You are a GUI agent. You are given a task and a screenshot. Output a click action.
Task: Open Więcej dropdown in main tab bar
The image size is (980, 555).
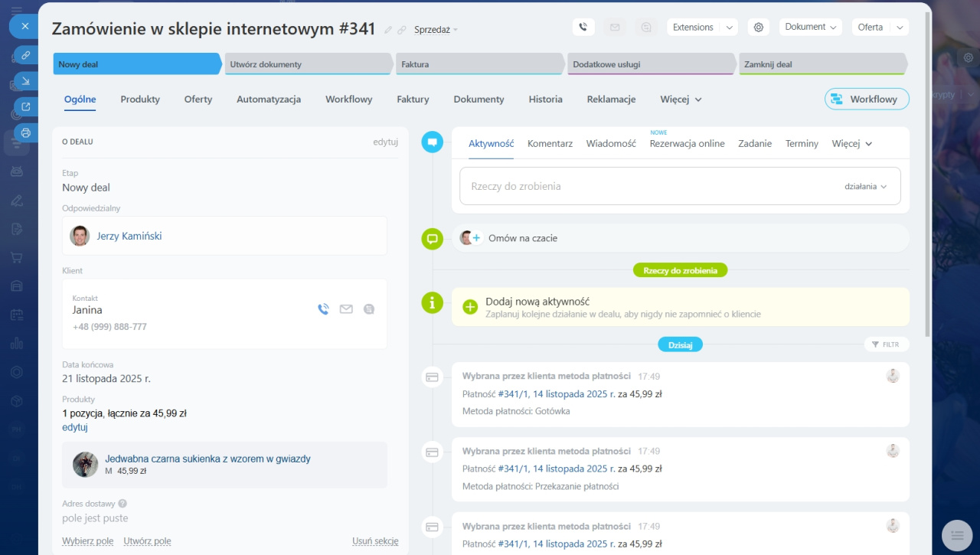[x=681, y=100]
